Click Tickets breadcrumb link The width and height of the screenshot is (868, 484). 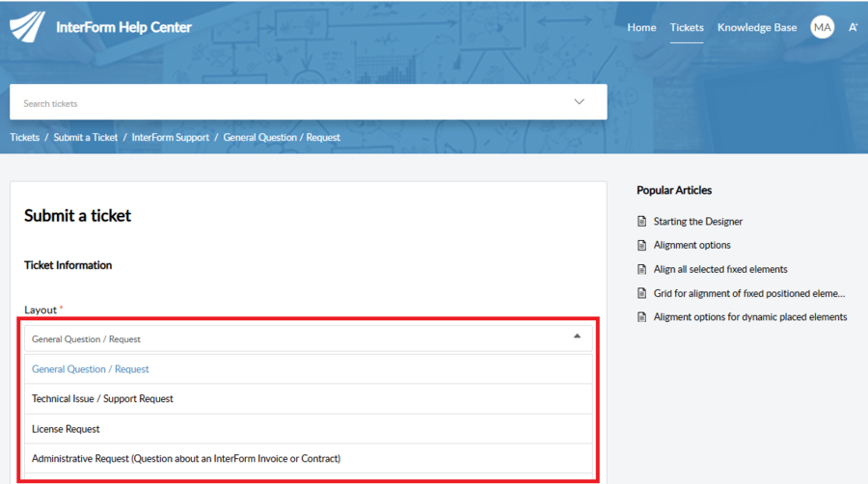(24, 137)
